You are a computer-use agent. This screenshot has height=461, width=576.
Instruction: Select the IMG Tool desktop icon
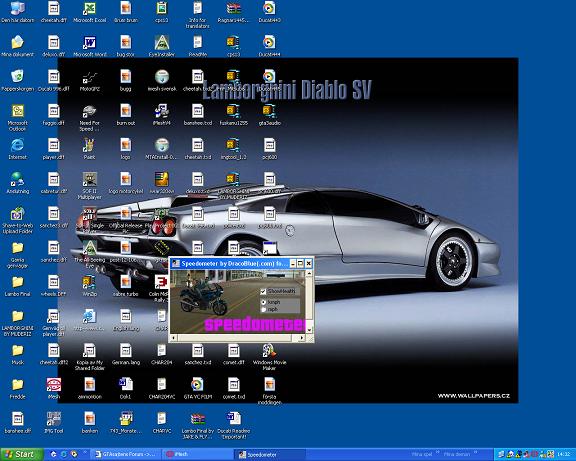pyautogui.click(x=54, y=423)
